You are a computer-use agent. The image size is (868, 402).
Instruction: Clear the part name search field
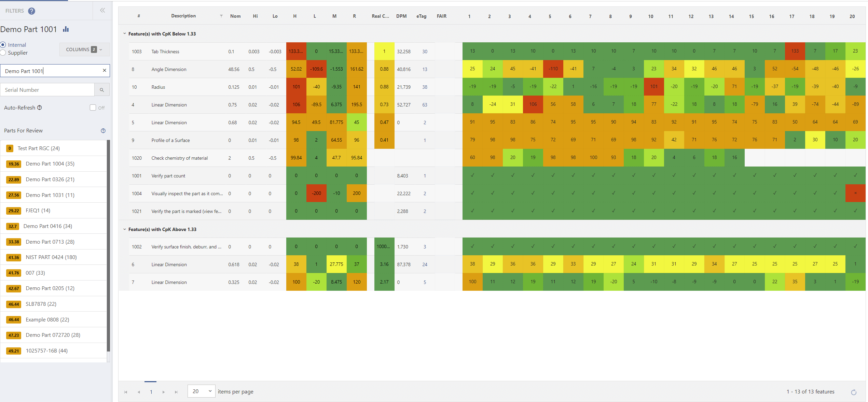click(x=104, y=70)
